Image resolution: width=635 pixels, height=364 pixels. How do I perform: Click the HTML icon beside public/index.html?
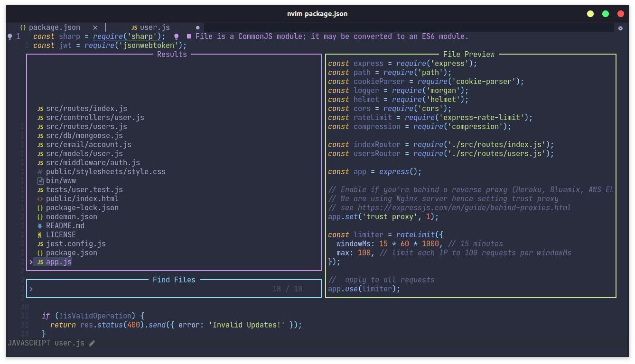click(40, 199)
